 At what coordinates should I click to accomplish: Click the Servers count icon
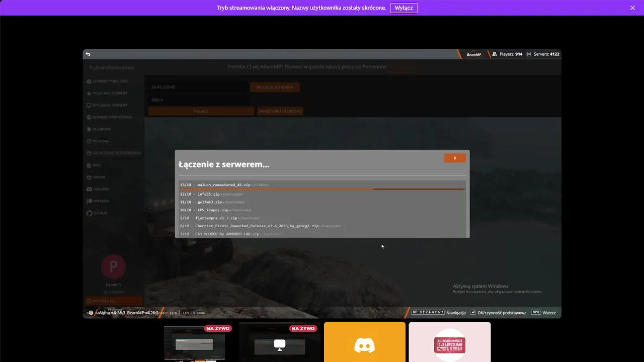point(529,54)
